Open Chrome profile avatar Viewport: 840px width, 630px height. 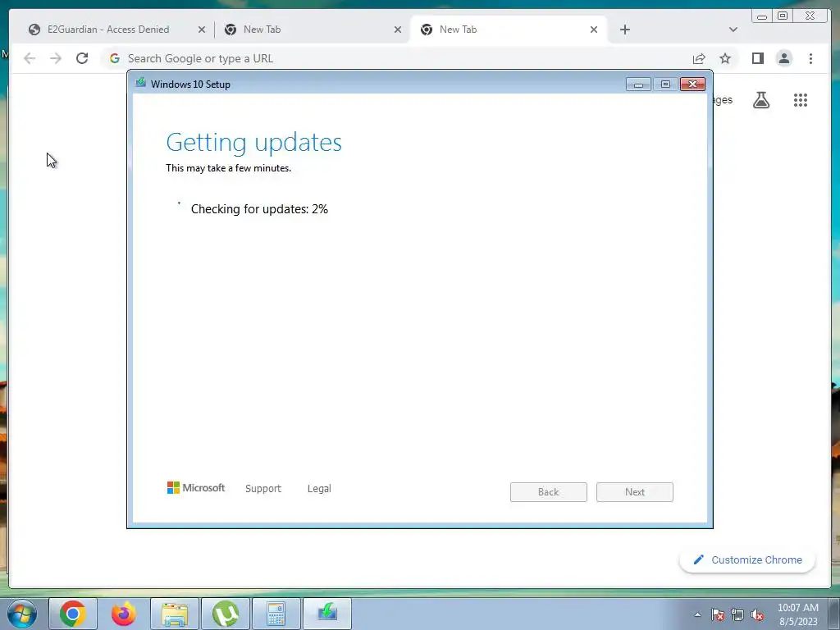pos(783,58)
